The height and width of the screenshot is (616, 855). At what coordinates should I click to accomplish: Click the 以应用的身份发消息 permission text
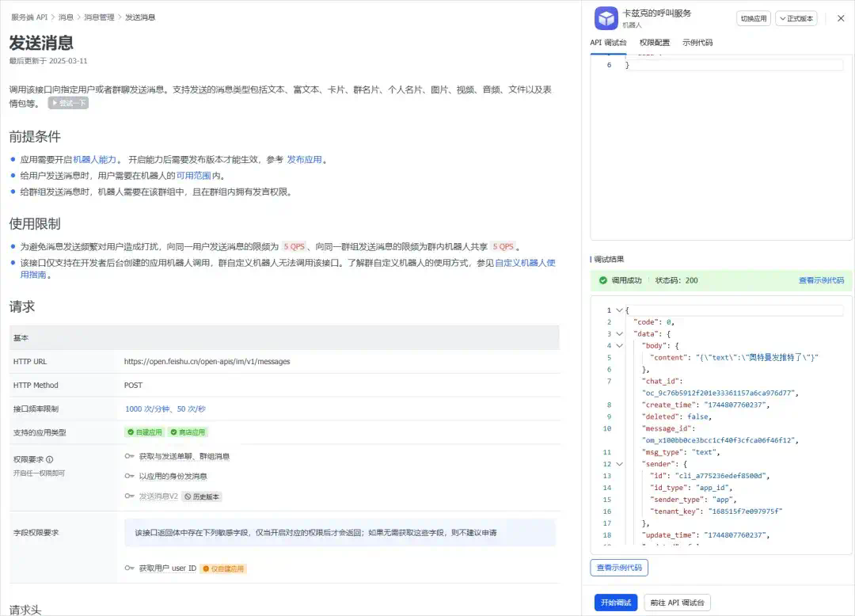pyautogui.click(x=173, y=476)
